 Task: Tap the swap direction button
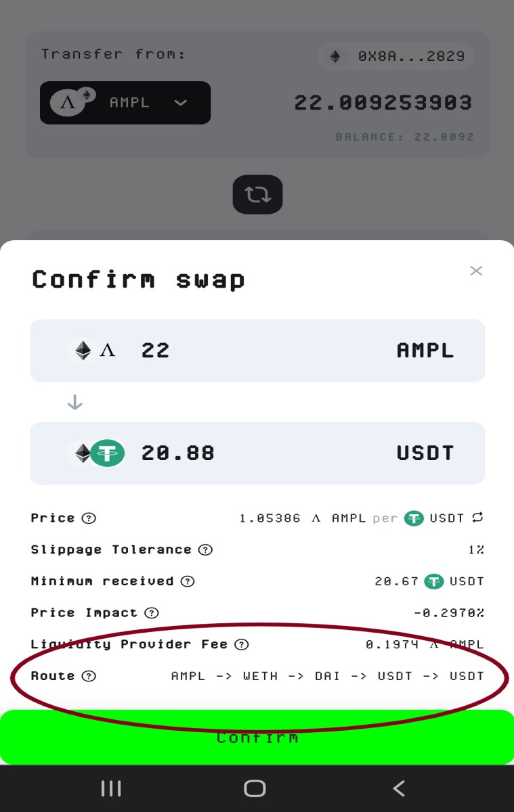[257, 195]
